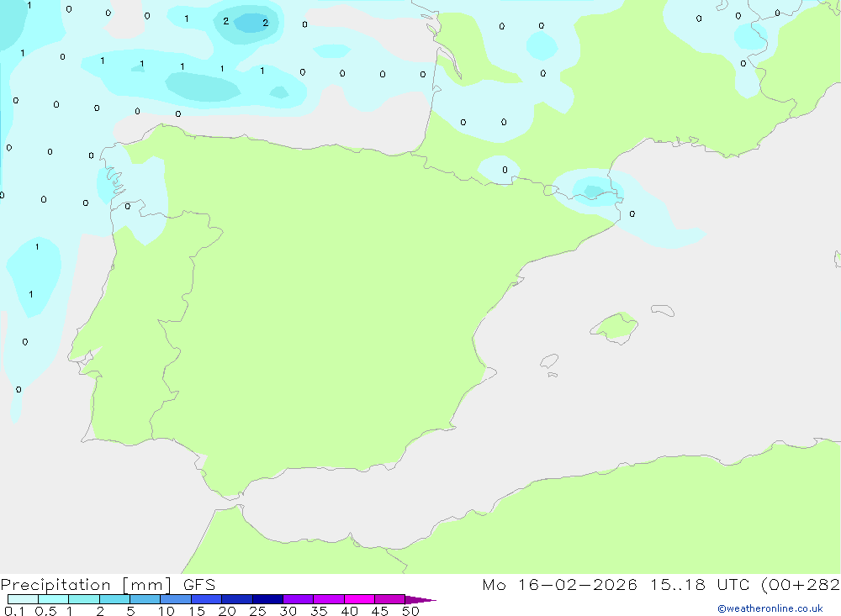Screen dimensions: 841x616
Task: Pick the 40–45 mm legend swatch
Action: pyautogui.click(x=359, y=599)
